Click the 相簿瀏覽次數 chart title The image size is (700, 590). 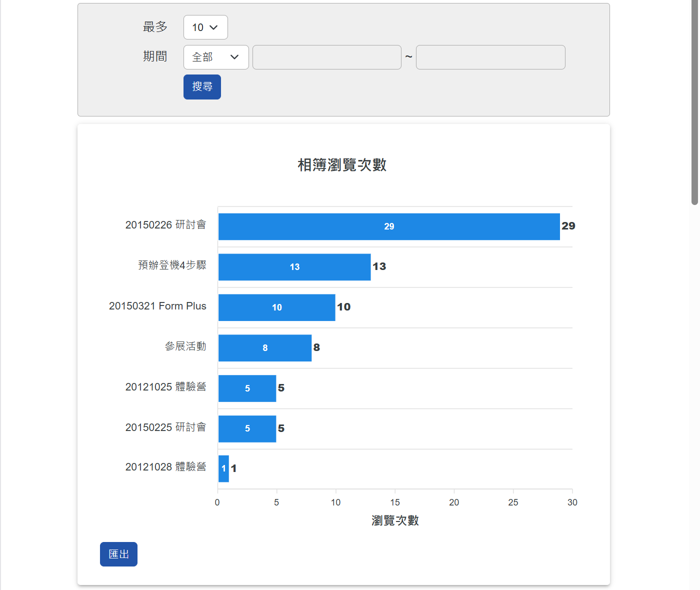(x=342, y=165)
